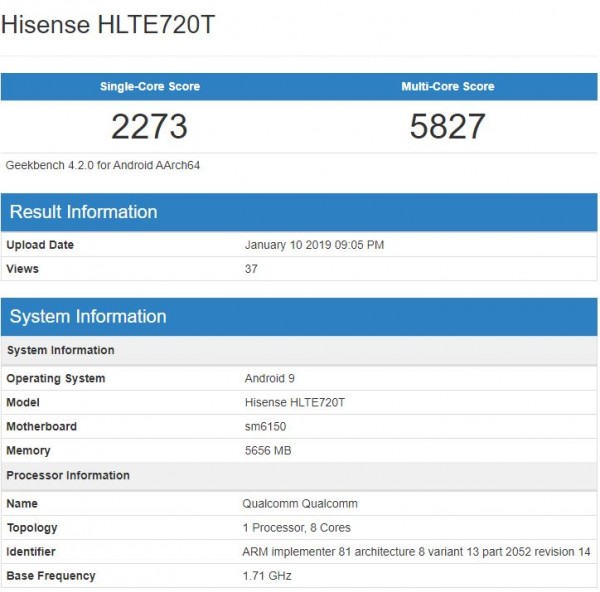Click the 5656 MB memory value

268,451
